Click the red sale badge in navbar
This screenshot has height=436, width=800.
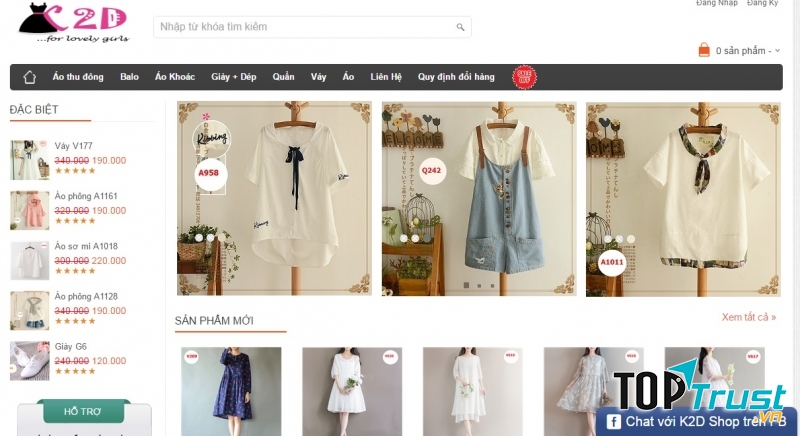[x=523, y=77]
